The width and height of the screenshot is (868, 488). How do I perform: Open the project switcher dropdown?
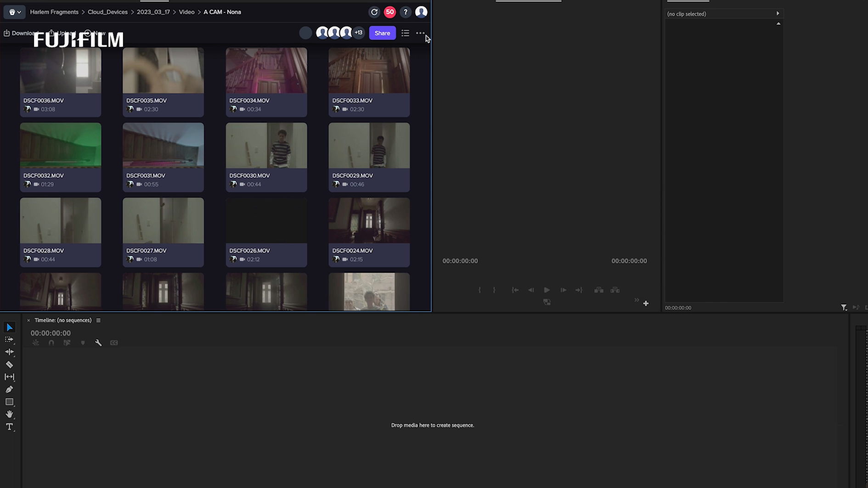[15, 12]
